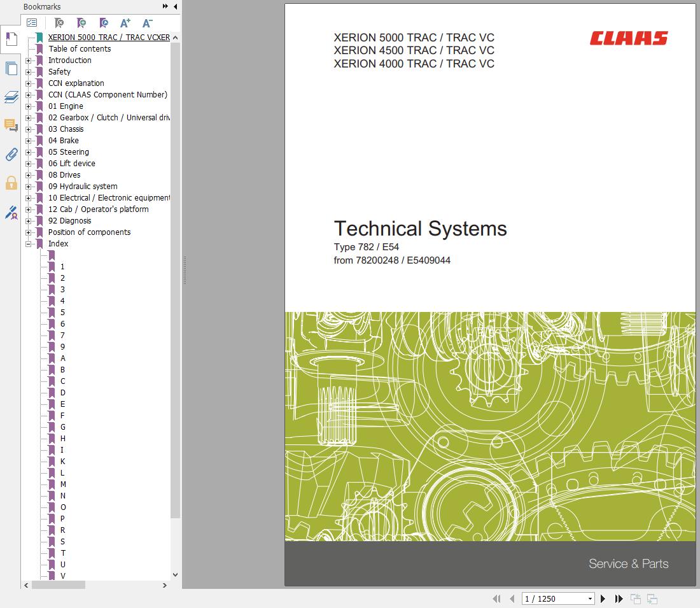The height and width of the screenshot is (608, 700).
Task: Go to the next page
Action: point(603,598)
